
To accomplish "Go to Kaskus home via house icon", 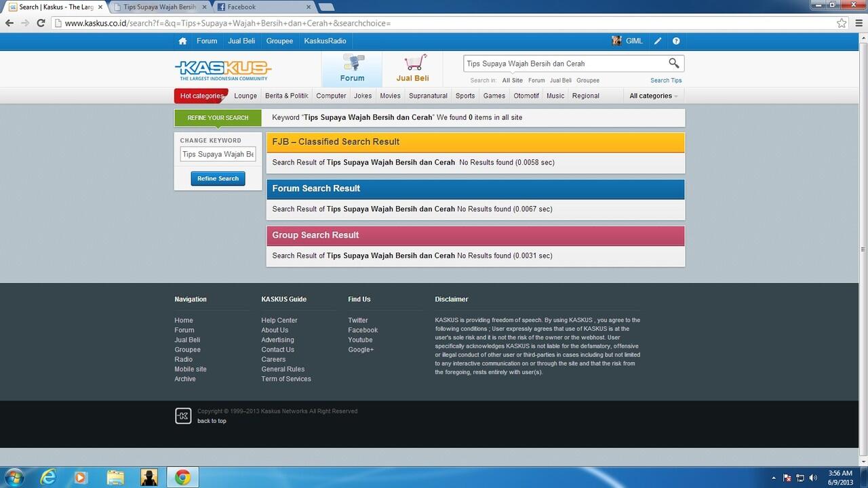I will (x=182, y=41).
